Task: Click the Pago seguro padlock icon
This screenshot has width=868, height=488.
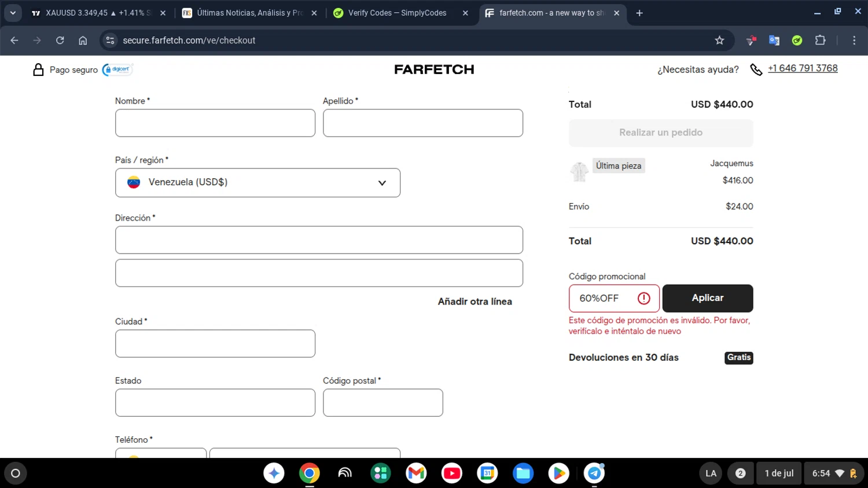Action: [38, 69]
